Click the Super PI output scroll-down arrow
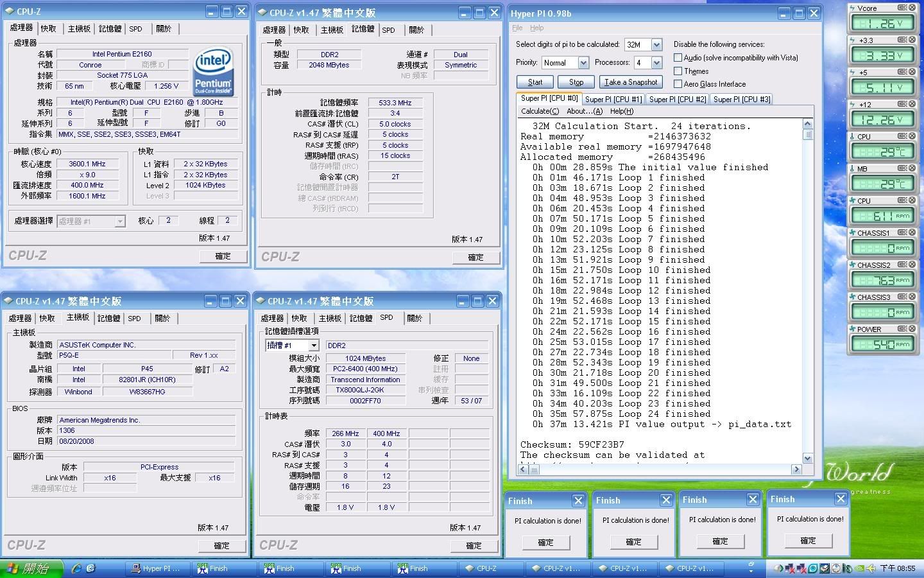 [808, 458]
